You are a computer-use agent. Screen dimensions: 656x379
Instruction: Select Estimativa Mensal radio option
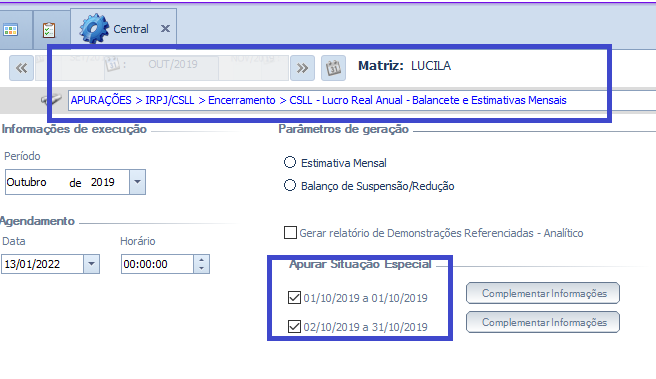pos(290,162)
